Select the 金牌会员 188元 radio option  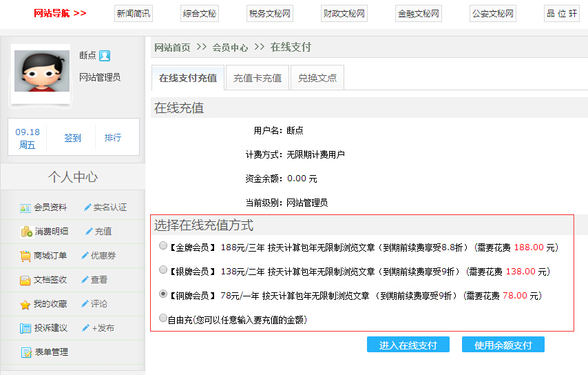click(163, 245)
